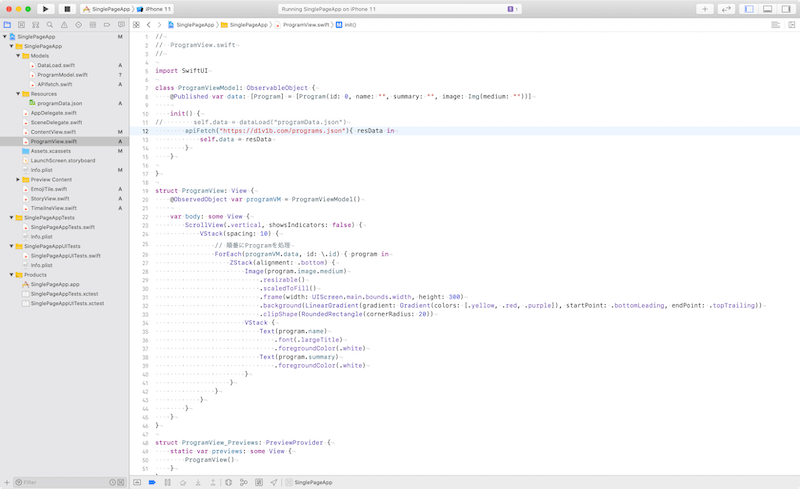Collapse the Models folder

pyautogui.click(x=18, y=56)
